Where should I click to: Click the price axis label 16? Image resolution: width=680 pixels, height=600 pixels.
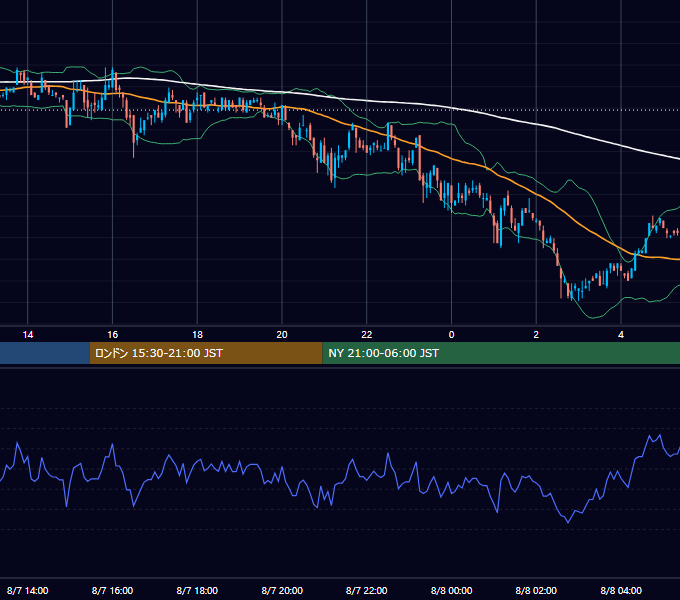[112, 335]
